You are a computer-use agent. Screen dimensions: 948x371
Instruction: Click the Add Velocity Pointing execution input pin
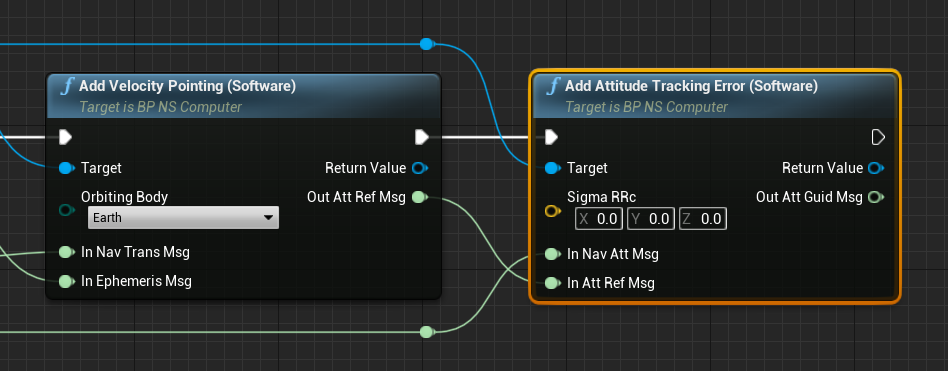[x=66, y=137]
